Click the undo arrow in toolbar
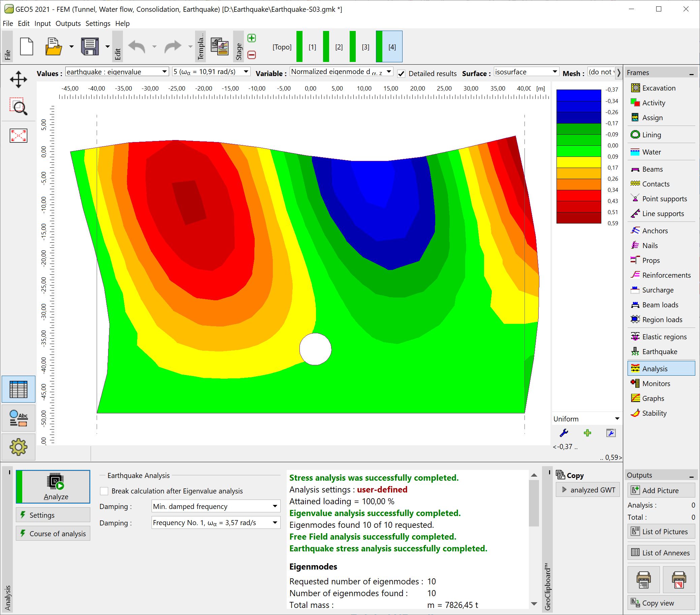Image resolution: width=700 pixels, height=615 pixels. [137, 46]
